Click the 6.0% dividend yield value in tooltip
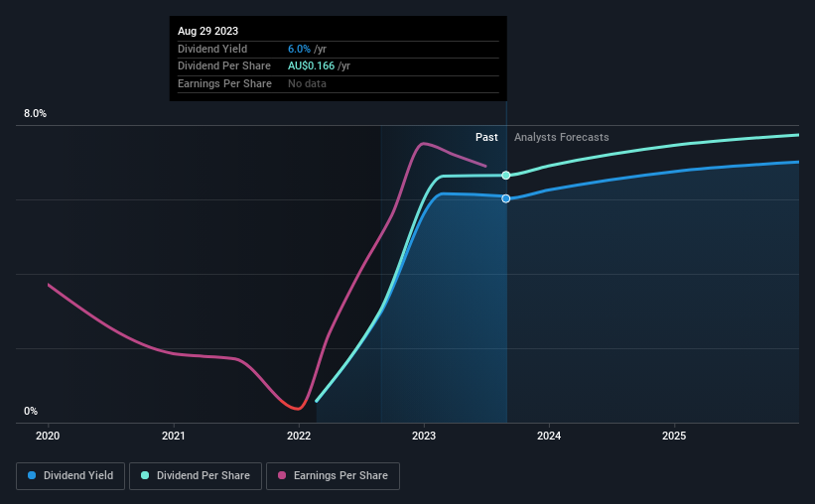Image resolution: width=815 pixels, height=504 pixels. 299,49
